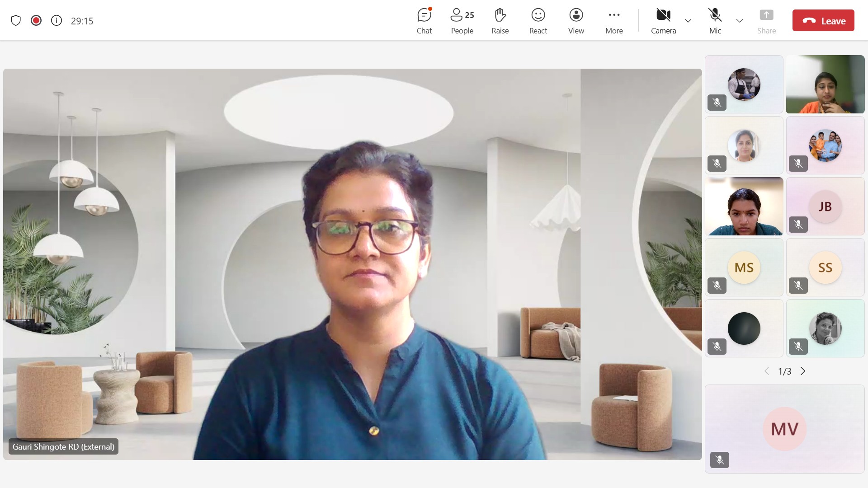Leave the meeting
The height and width of the screenshot is (488, 868).
pyautogui.click(x=823, y=21)
